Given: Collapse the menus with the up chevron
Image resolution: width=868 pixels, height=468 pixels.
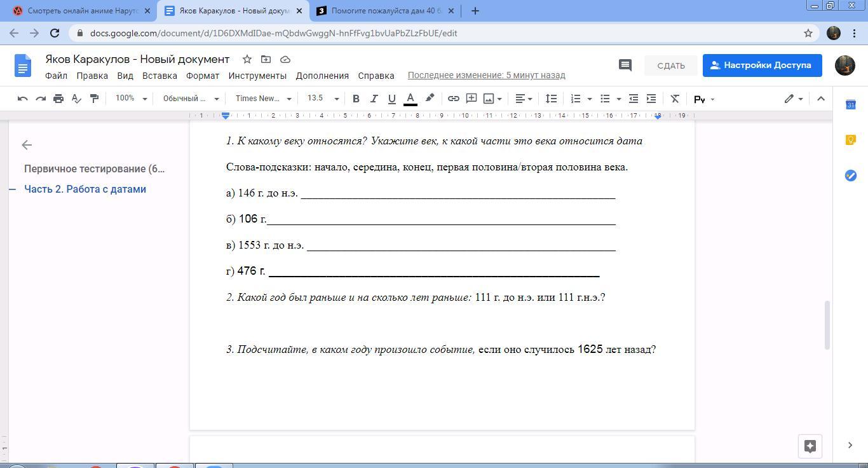Looking at the screenshot, I should [x=821, y=99].
